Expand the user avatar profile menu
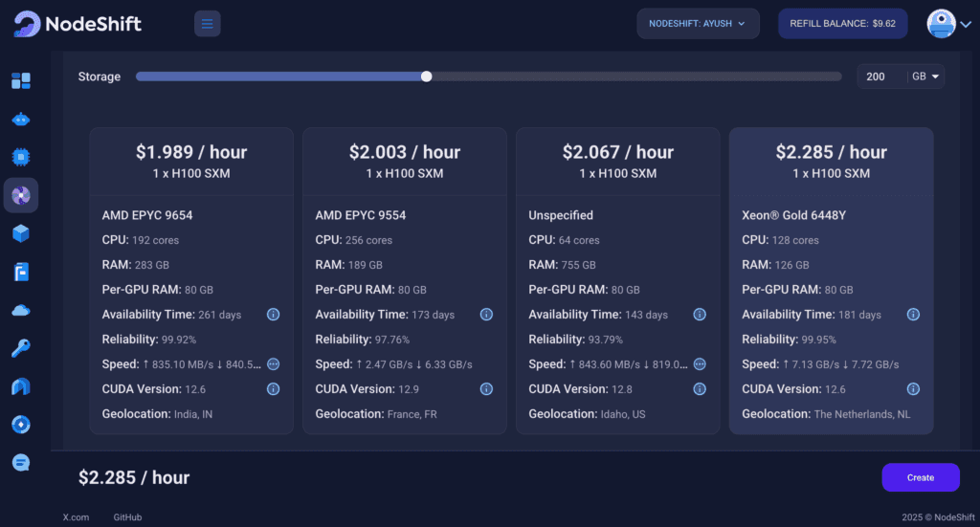980x527 pixels. (948, 24)
